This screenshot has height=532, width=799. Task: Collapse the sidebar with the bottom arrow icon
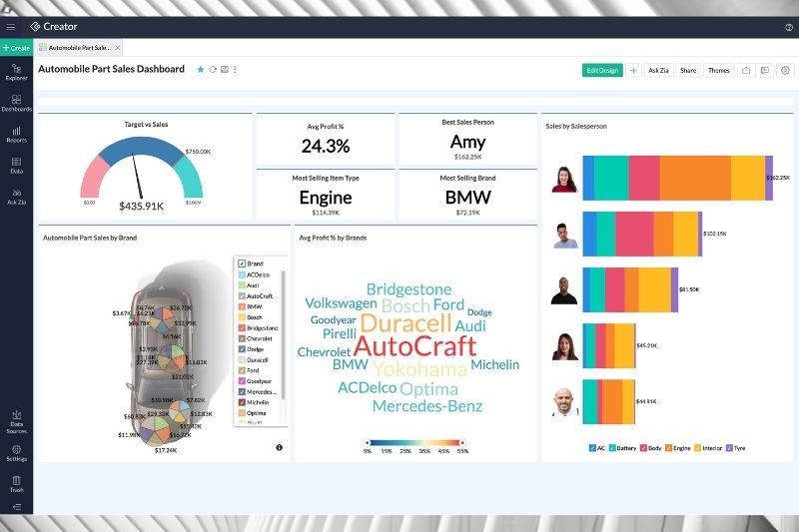[16, 506]
